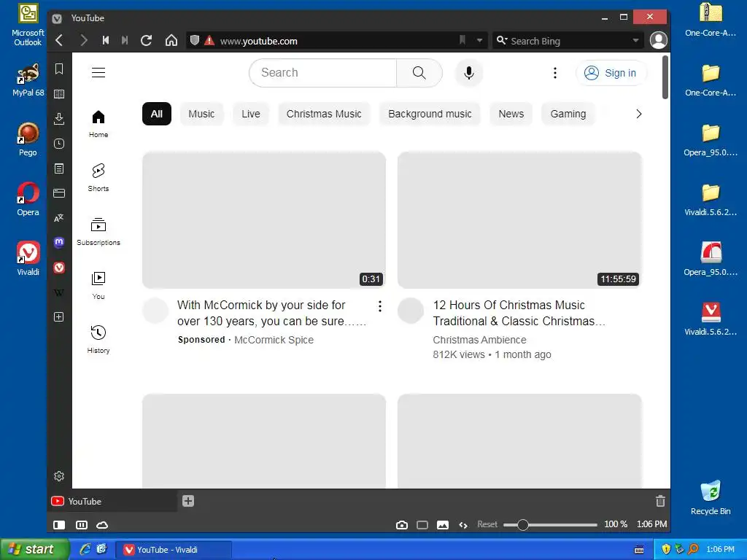
Task: Select the YouTube tab in tab bar
Action: coord(112,501)
